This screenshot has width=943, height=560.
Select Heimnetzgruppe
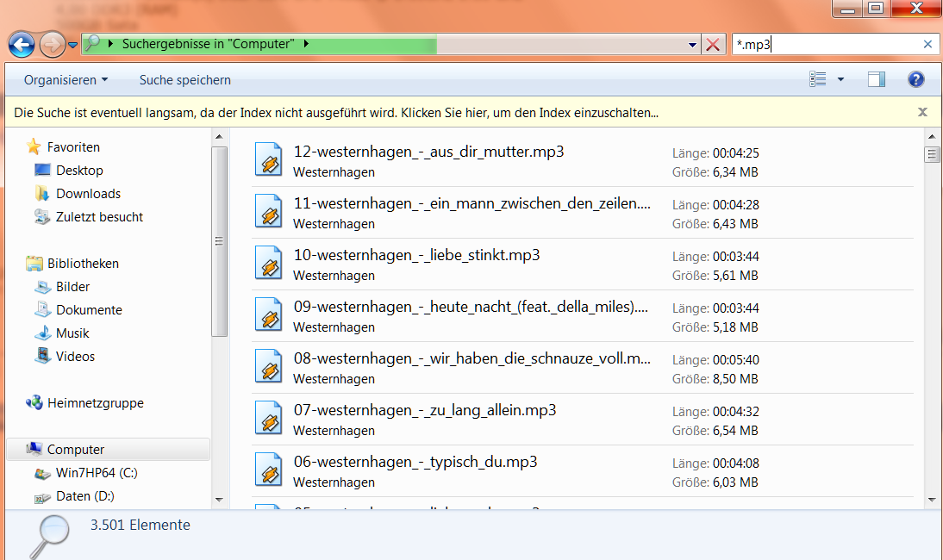(x=96, y=403)
